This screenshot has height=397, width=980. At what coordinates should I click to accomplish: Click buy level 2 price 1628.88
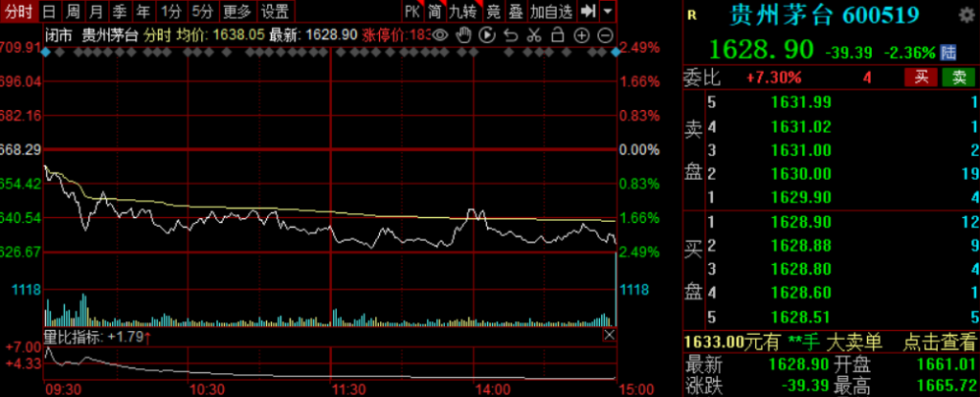pyautogui.click(x=801, y=245)
